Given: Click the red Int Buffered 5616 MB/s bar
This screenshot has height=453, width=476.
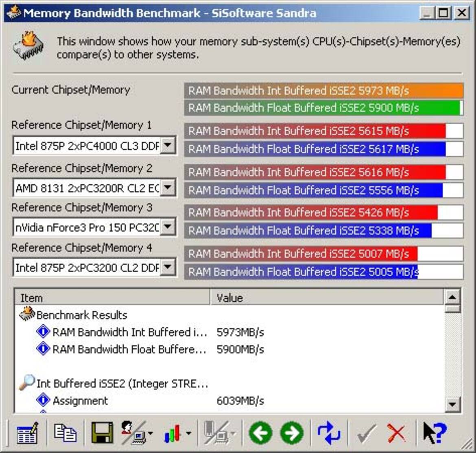Looking at the screenshot, I should tap(323, 172).
